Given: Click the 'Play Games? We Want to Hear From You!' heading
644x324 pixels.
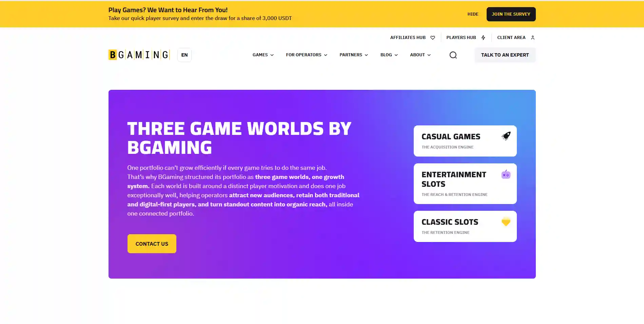Looking at the screenshot, I should (168, 10).
